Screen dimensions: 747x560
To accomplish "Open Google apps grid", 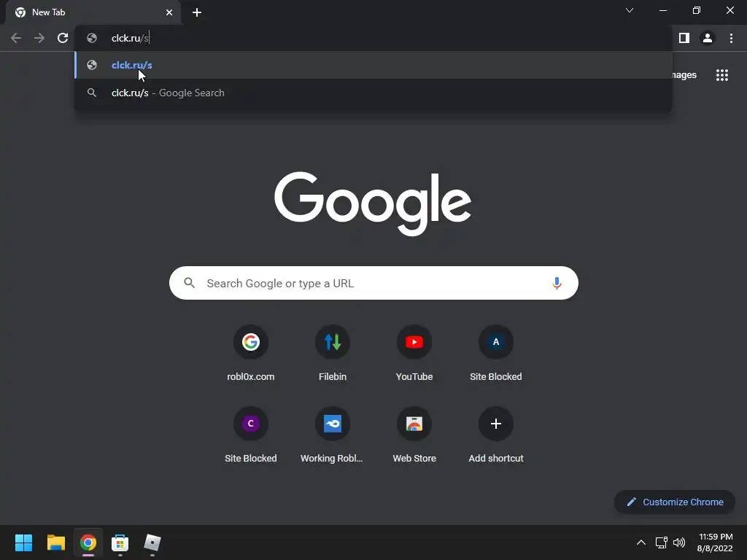I will point(721,75).
